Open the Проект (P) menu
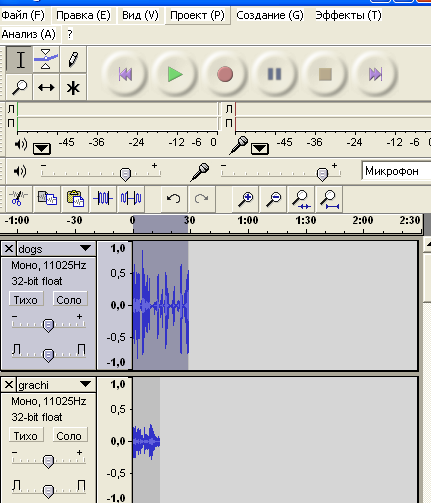 (197, 15)
